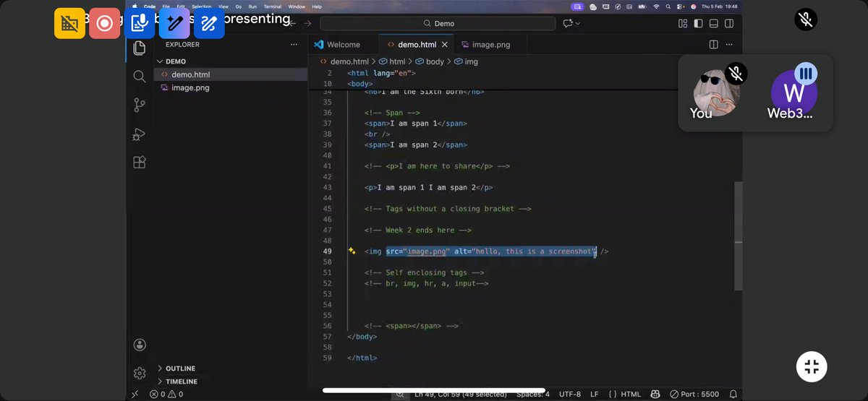Viewport: 868px width, 401px height.
Task: Toggle the bottom panel layout icon
Action: coord(713,23)
